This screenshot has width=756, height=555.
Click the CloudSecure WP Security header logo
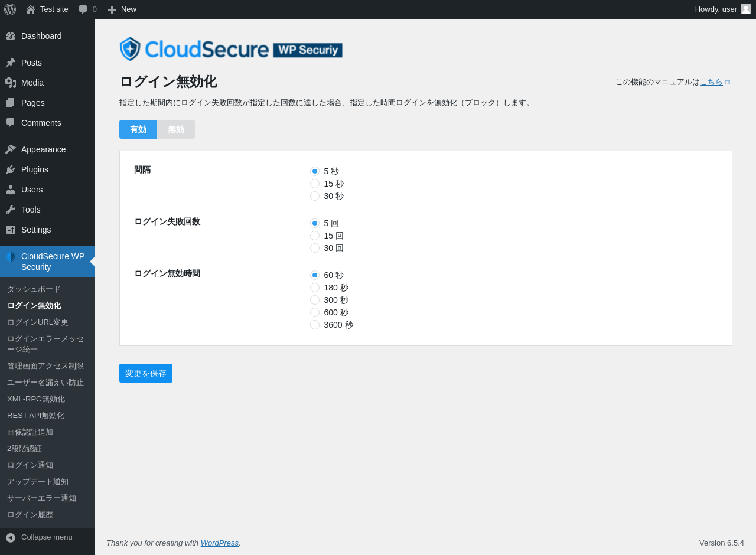pos(231,49)
